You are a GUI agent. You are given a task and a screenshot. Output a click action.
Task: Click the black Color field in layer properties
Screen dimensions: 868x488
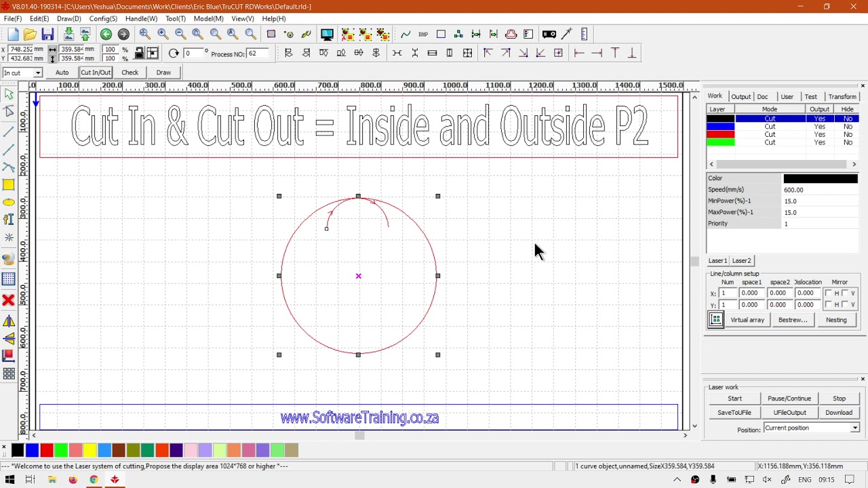coord(821,179)
